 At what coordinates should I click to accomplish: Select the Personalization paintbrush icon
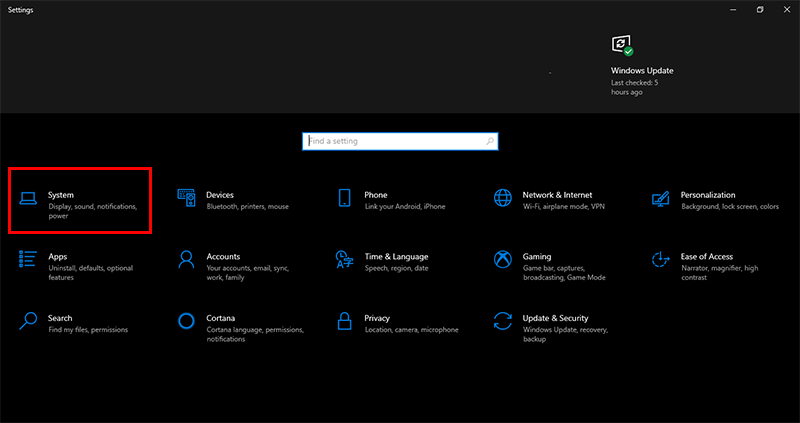coord(661,198)
